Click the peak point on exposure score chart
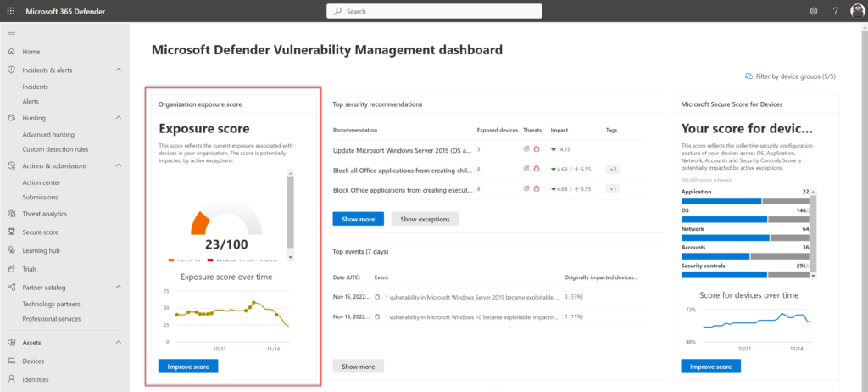The image size is (868, 392). 253,303
